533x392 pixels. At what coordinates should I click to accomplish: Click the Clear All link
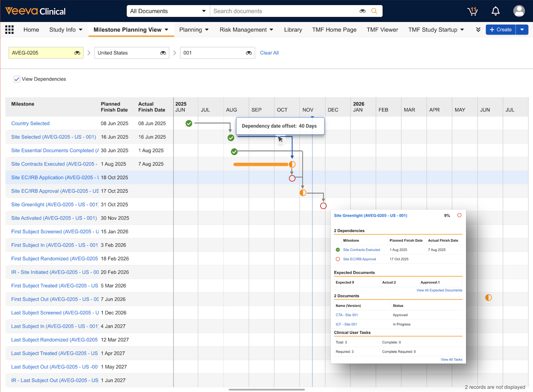pos(269,53)
